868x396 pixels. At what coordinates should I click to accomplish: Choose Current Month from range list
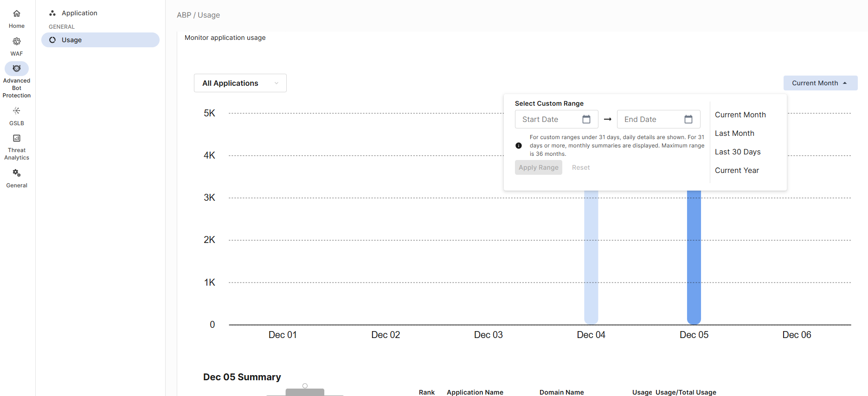pyautogui.click(x=740, y=115)
